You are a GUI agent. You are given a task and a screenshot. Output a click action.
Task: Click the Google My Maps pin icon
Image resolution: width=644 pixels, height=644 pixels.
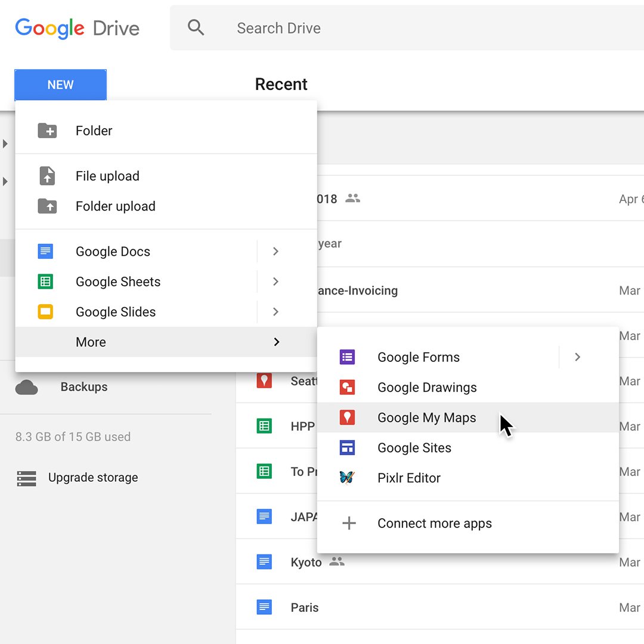coord(347,417)
